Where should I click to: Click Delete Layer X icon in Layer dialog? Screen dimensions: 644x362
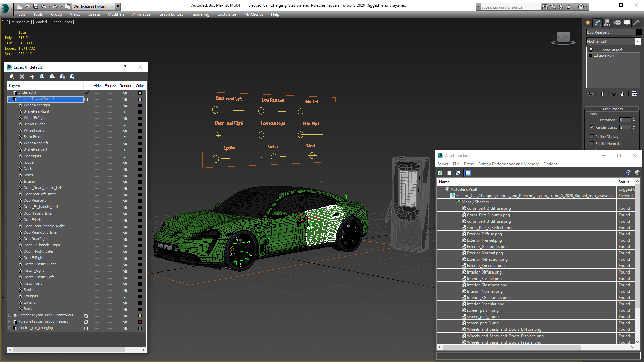[22, 77]
